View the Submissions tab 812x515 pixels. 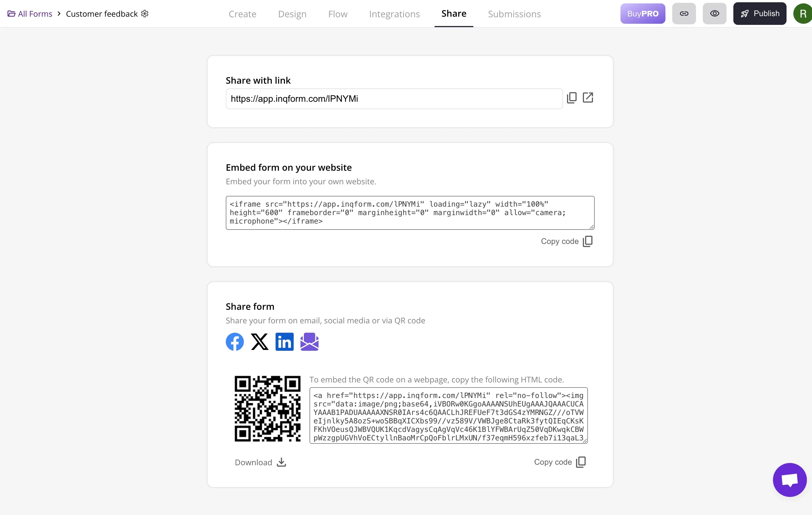pyautogui.click(x=514, y=14)
